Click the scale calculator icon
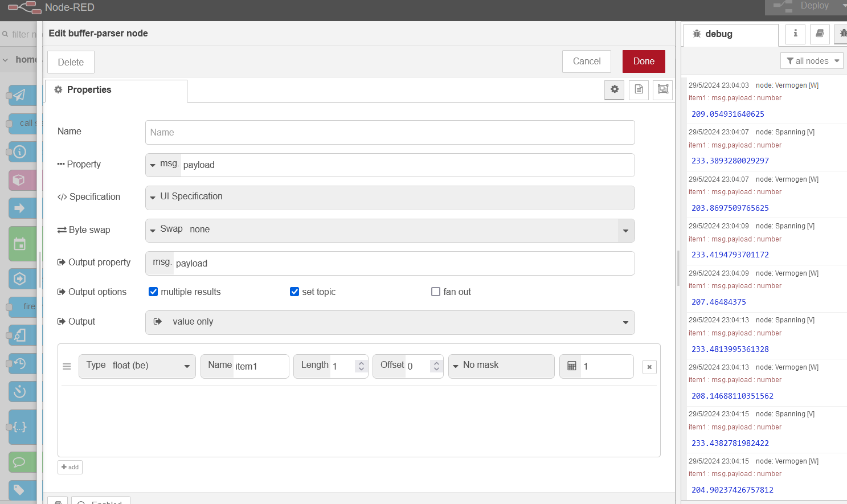847x504 pixels. click(572, 366)
